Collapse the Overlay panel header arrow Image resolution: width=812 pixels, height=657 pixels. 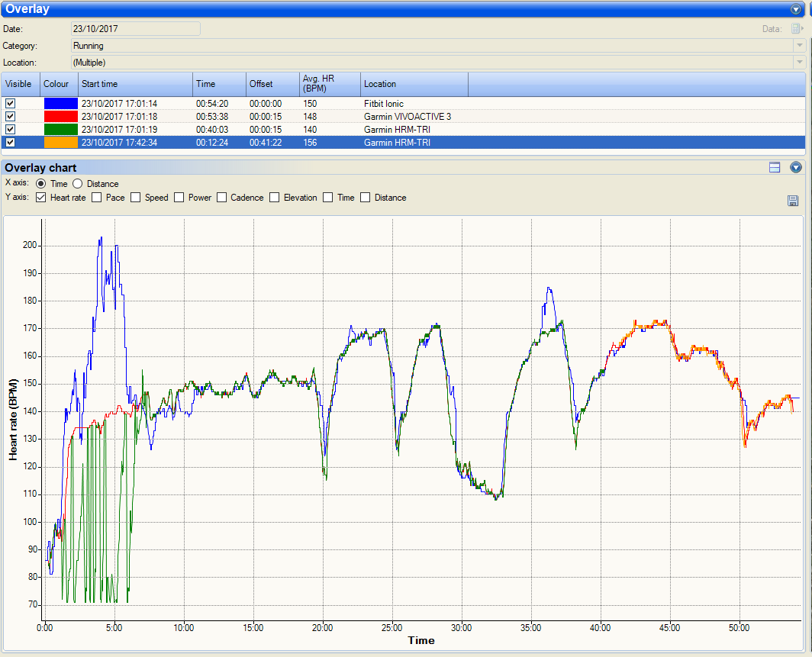click(797, 9)
